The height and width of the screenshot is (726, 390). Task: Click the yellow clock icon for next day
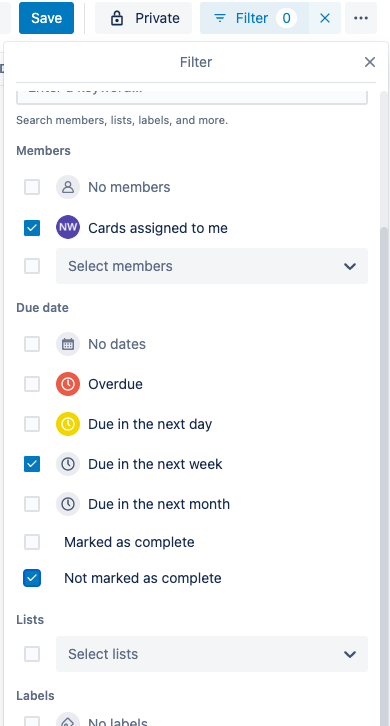tap(68, 424)
